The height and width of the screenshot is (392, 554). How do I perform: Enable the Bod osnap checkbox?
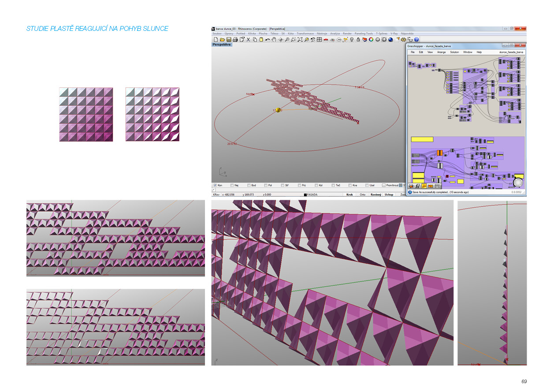[x=249, y=185]
